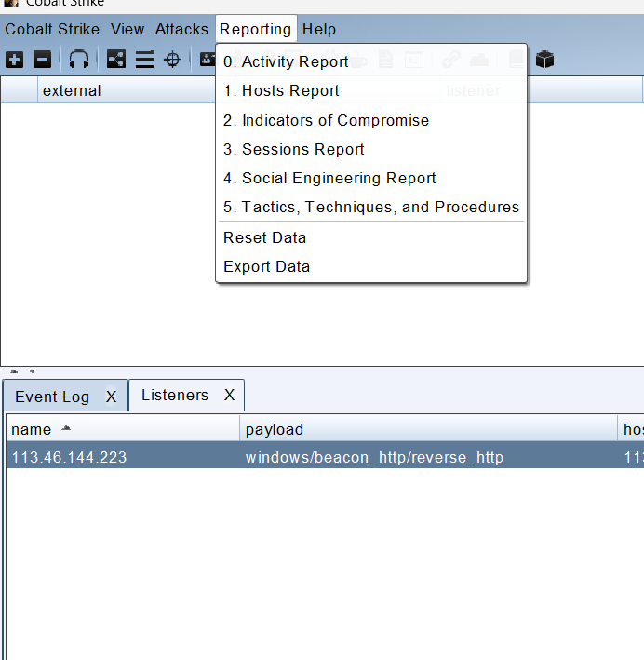
Task: Click Reset Data in Reporting menu
Action: pyautogui.click(x=371, y=237)
